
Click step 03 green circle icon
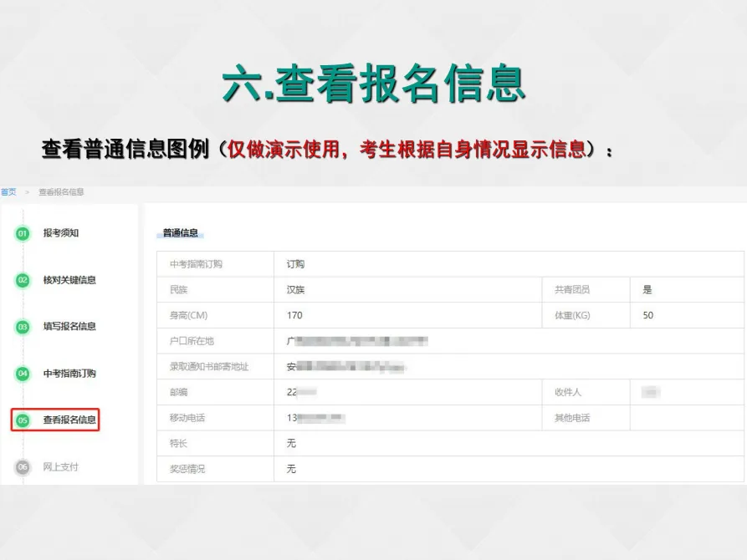coord(23,327)
